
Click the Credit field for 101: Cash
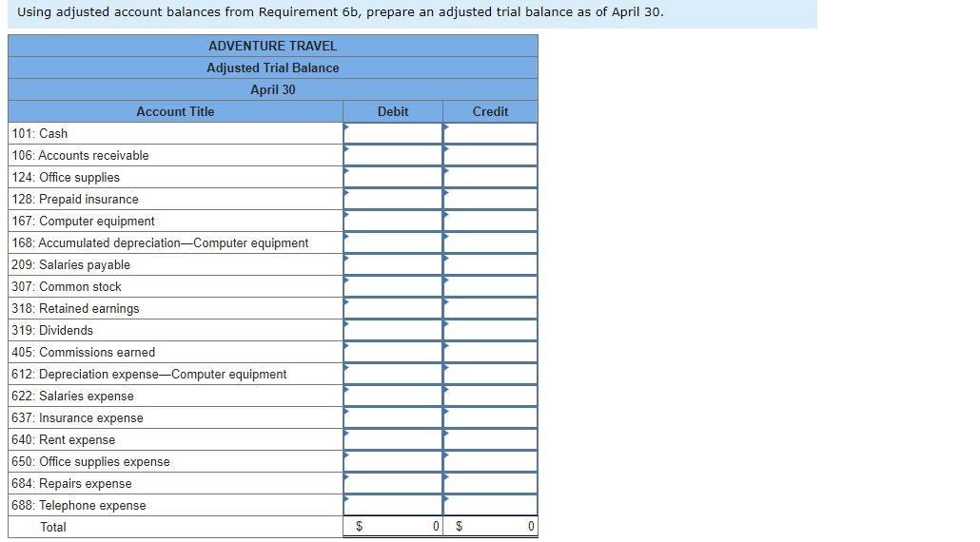point(491,133)
